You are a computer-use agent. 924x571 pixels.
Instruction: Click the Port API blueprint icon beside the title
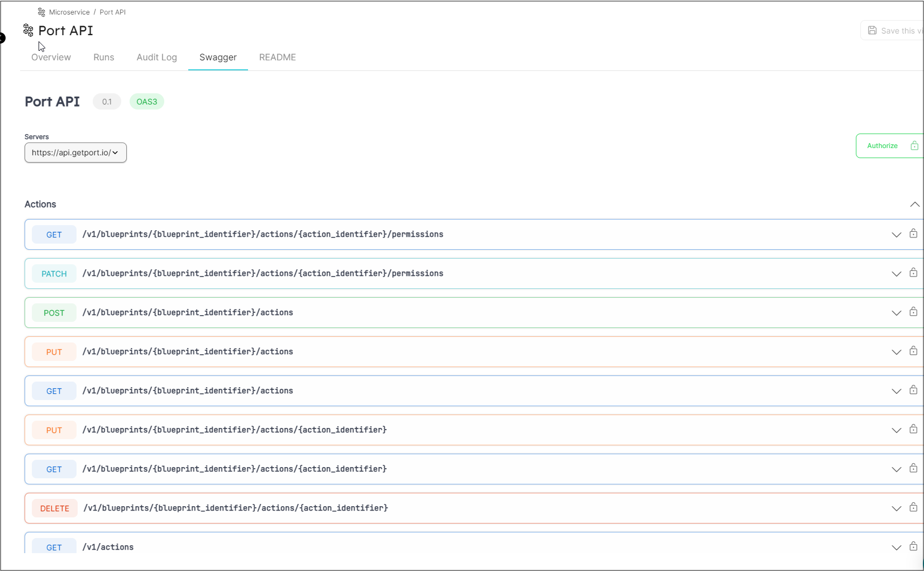[28, 30]
